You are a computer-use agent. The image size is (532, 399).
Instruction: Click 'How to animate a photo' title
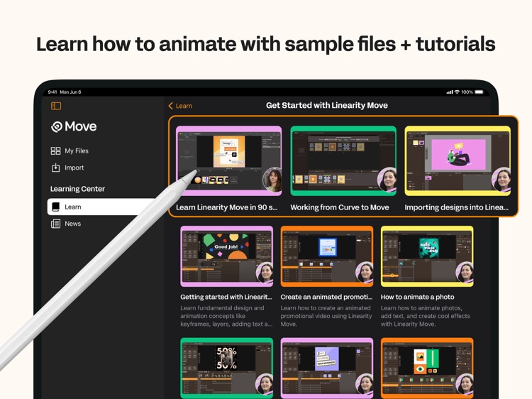coord(417,297)
